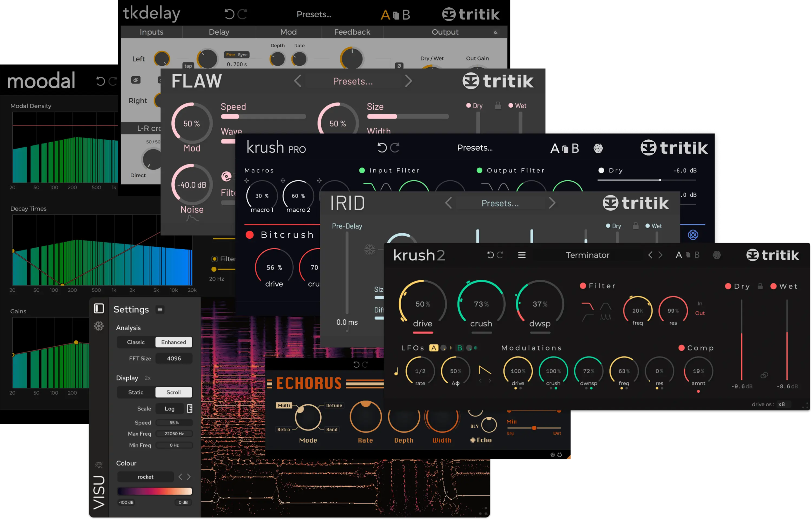Toggle the Dry signal in krush2
This screenshot has height=520, width=812.
(728, 286)
